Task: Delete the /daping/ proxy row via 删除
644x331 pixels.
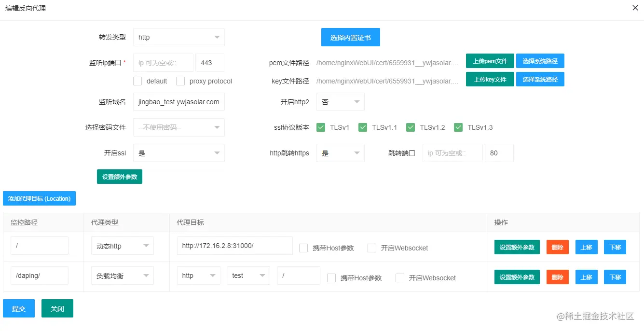Action: click(557, 277)
